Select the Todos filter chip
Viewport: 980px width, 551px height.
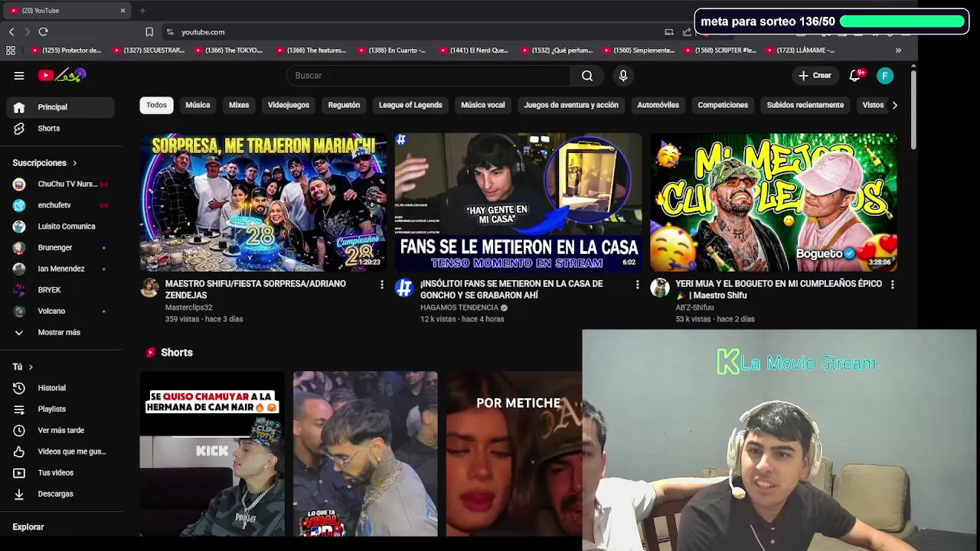point(156,105)
